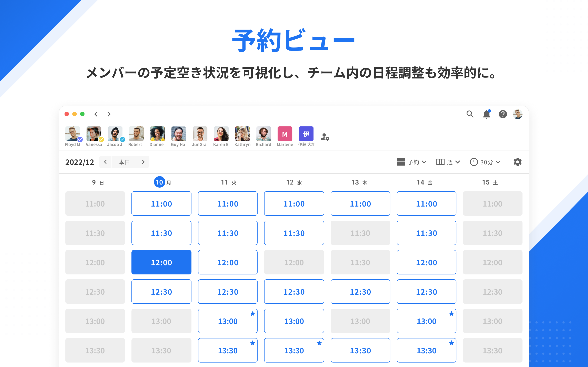This screenshot has height=367, width=588.
Task: Open the notifications bell
Action: coord(486,114)
